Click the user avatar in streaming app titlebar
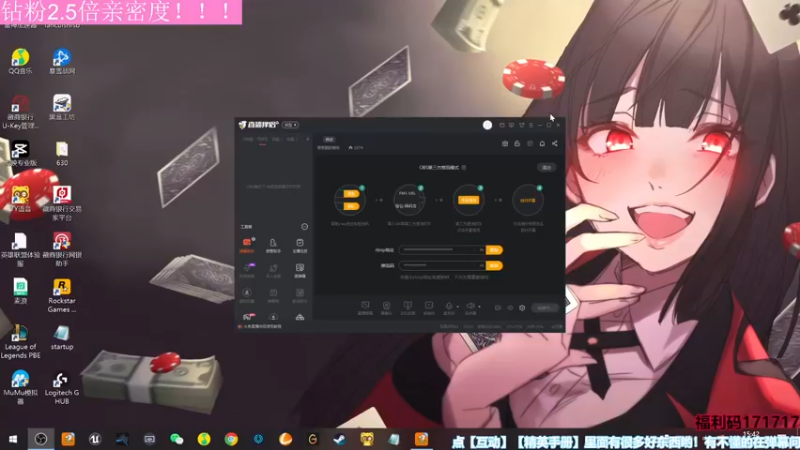 click(487, 125)
